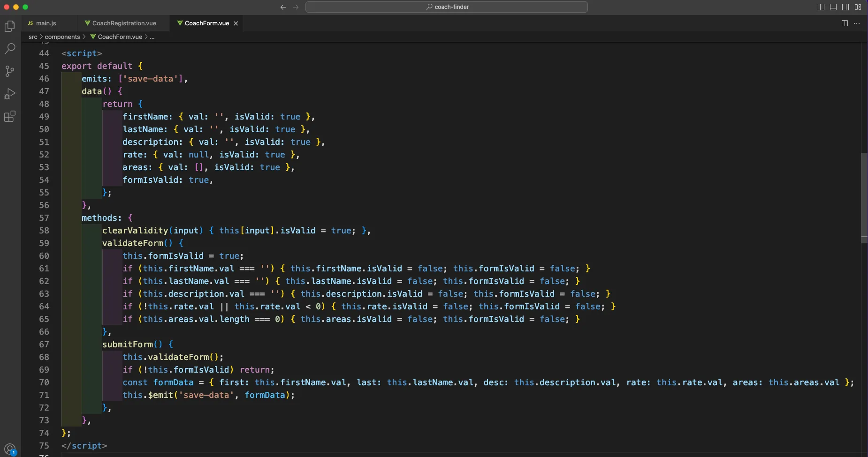Go forward with the navigation arrow
This screenshot has width=868, height=457.
tap(296, 7)
